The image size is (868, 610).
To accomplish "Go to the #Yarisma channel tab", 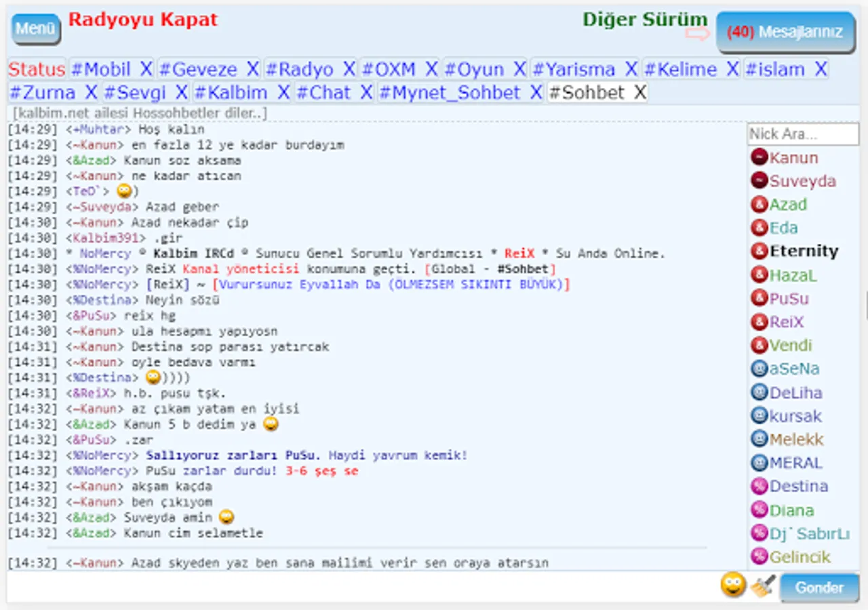I will [574, 69].
